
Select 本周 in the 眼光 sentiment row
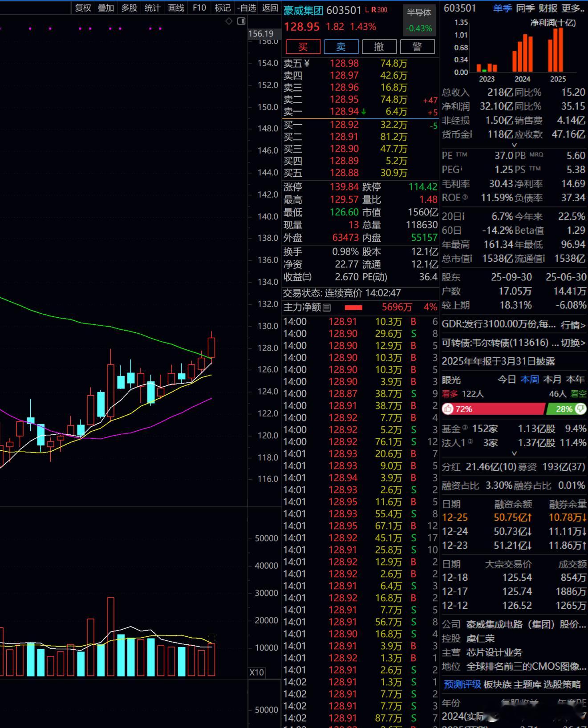pos(530,380)
